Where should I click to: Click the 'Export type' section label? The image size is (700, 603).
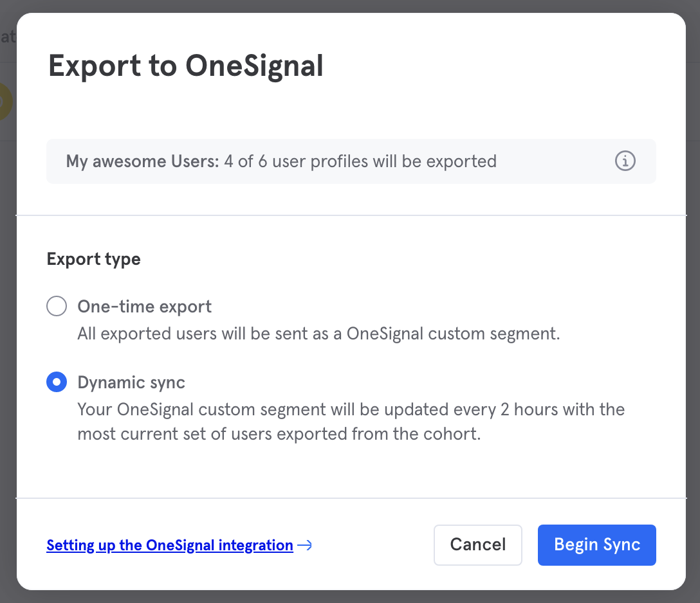point(94,259)
